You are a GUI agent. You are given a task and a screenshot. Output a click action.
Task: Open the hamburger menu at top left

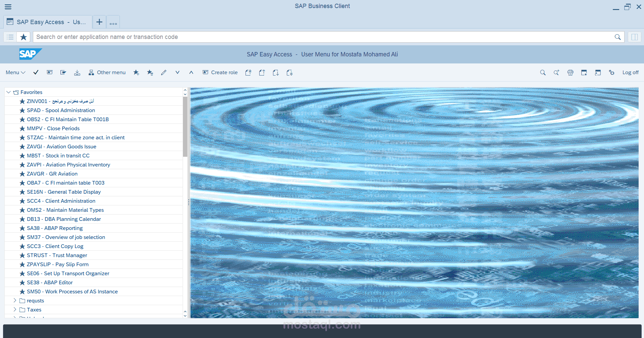pyautogui.click(x=8, y=7)
